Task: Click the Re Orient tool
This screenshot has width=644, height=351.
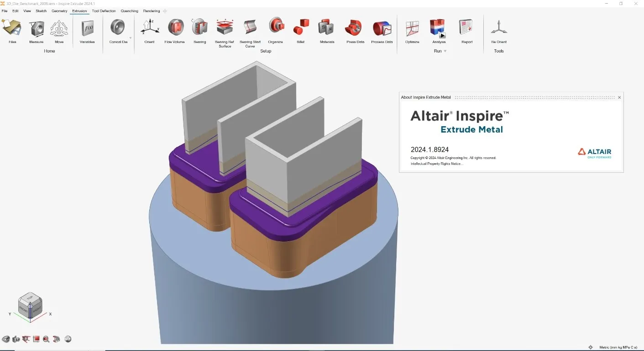Action: coord(499,31)
